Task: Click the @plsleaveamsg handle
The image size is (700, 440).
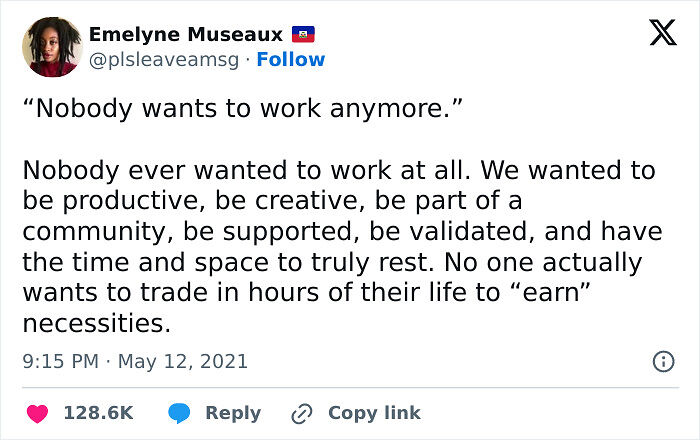Action: click(x=164, y=60)
